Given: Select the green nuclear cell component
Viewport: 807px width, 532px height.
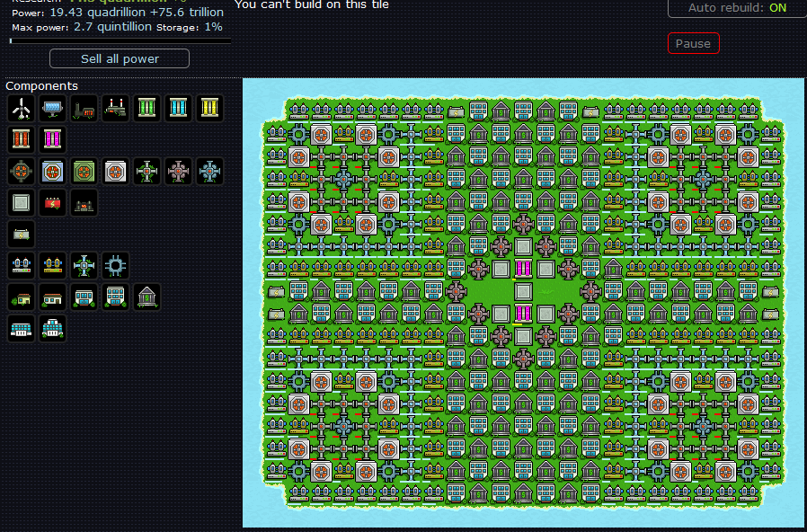Looking at the screenshot, I should coord(146,108).
